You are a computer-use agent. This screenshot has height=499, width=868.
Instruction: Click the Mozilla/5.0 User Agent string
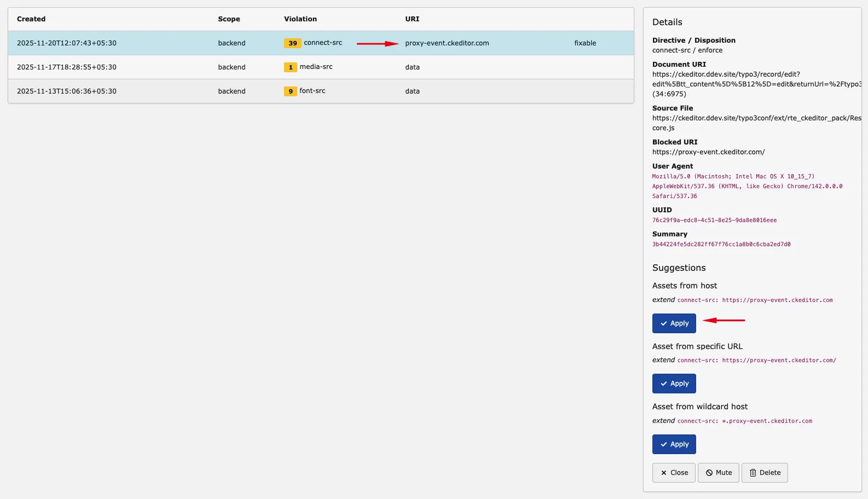(747, 187)
